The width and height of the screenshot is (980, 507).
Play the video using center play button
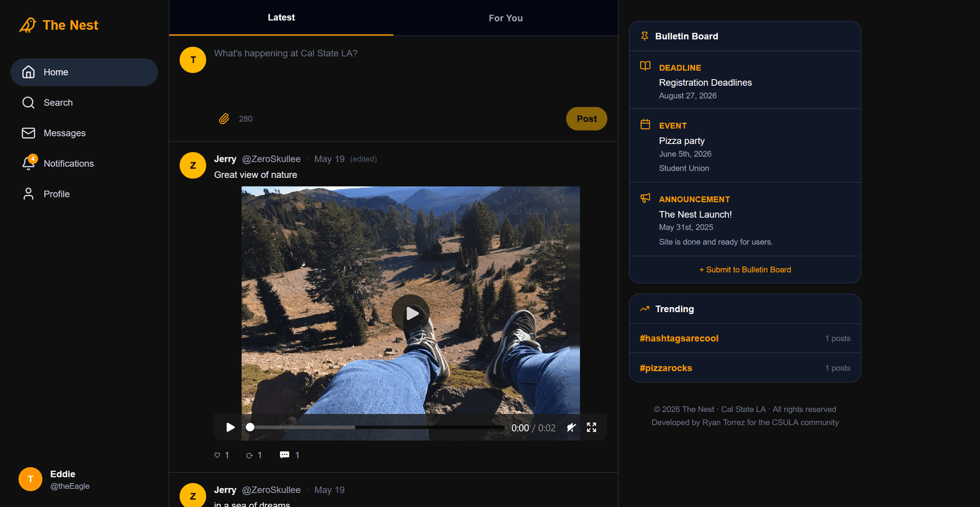pyautogui.click(x=410, y=313)
